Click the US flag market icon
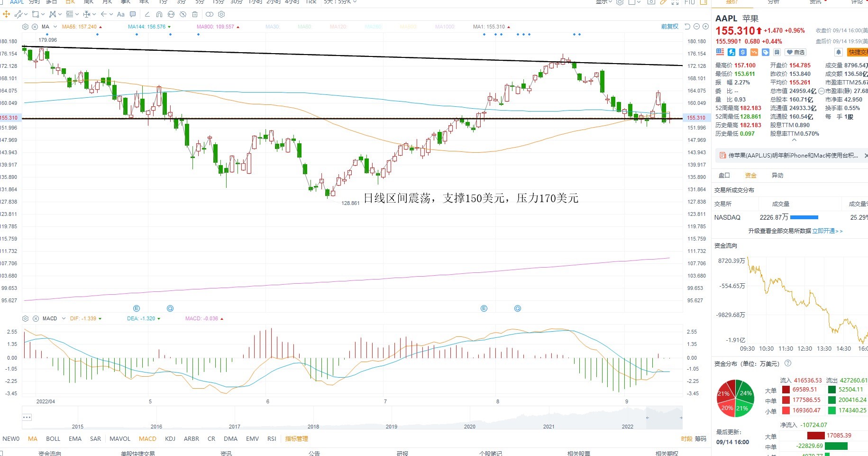 click(x=720, y=52)
